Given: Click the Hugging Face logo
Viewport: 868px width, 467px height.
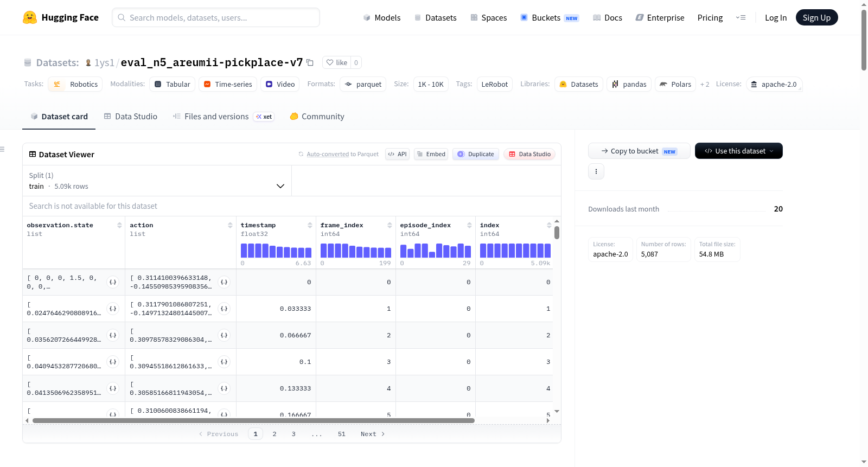Looking at the screenshot, I should click(60, 17).
